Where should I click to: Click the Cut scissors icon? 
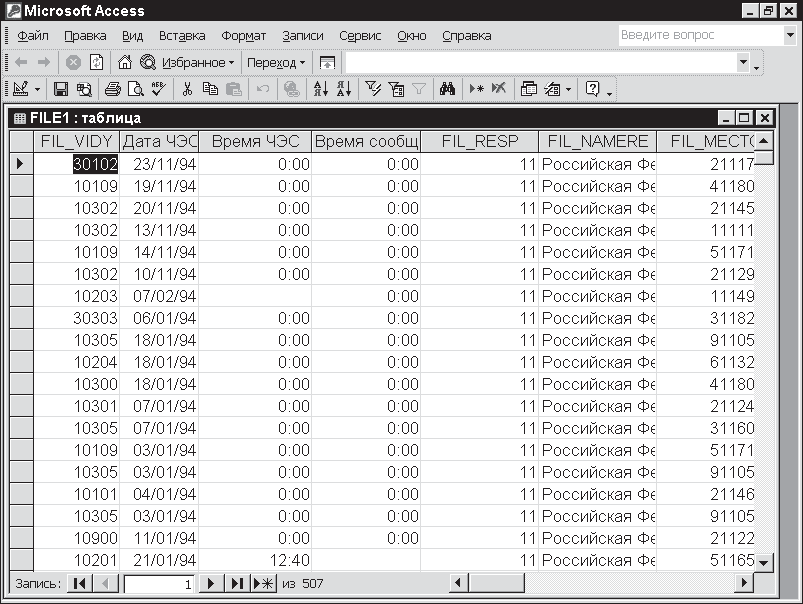pos(186,89)
